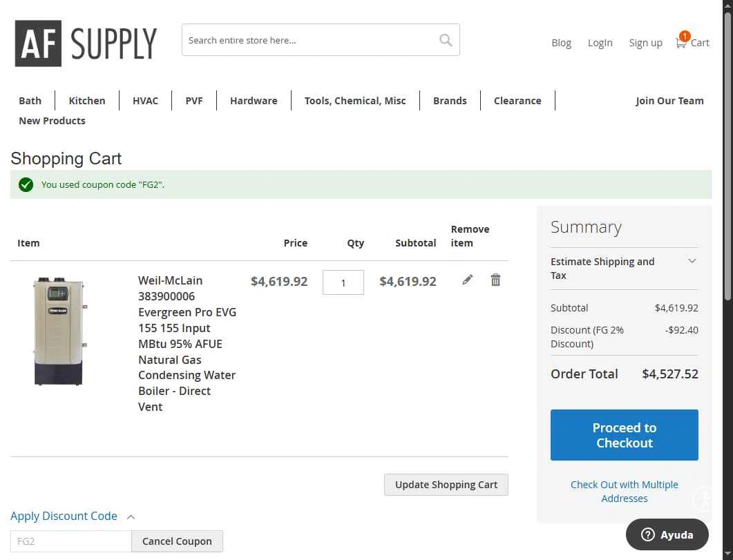Open the Hardware menu
The width and height of the screenshot is (733, 560).
(x=254, y=101)
